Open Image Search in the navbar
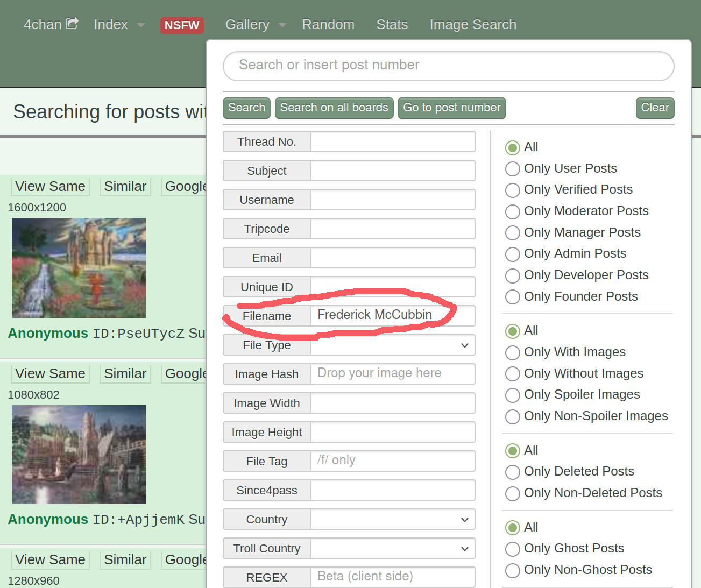 pyautogui.click(x=473, y=24)
